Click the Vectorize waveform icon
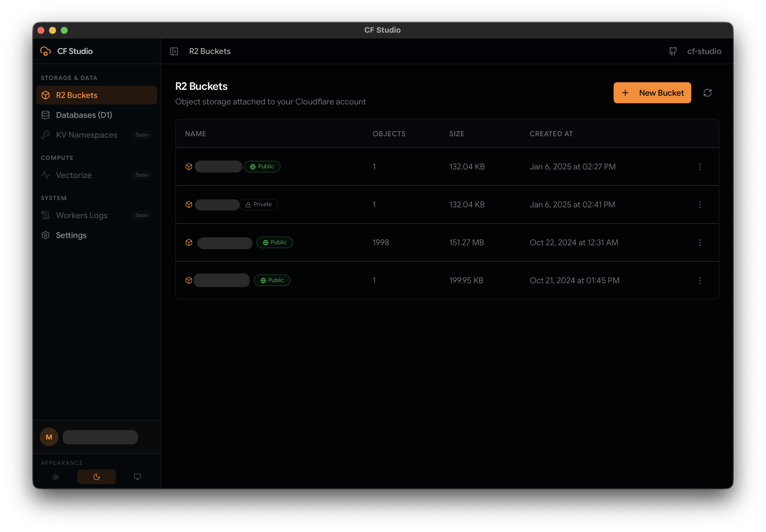Screen dimensions: 766x532 (45, 175)
